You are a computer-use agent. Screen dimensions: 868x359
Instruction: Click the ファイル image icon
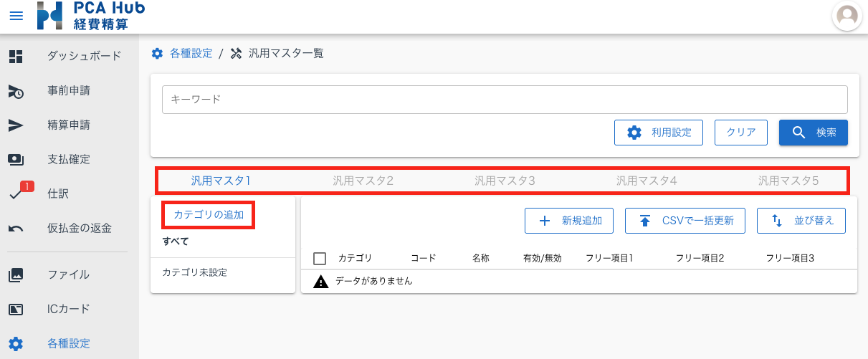click(16, 274)
